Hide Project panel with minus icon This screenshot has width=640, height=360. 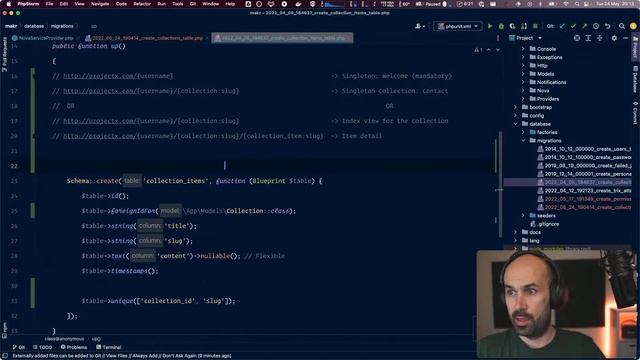[x=626, y=38]
